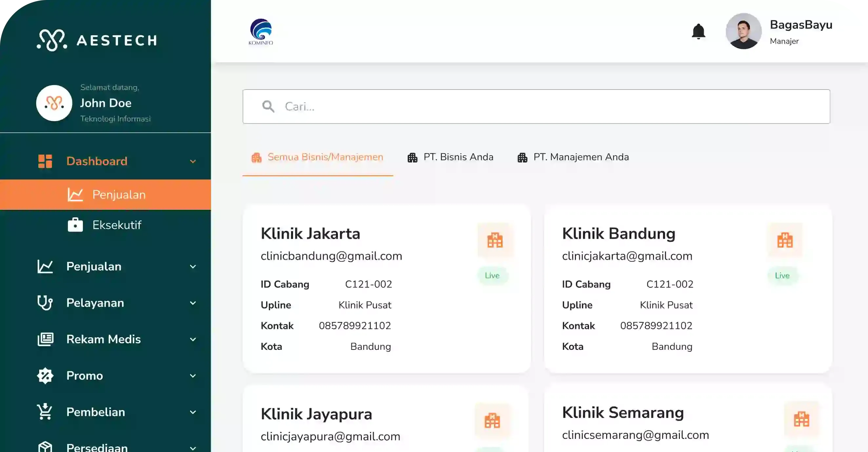
Task: Click Klinik Bandung building icon
Action: [x=785, y=240]
